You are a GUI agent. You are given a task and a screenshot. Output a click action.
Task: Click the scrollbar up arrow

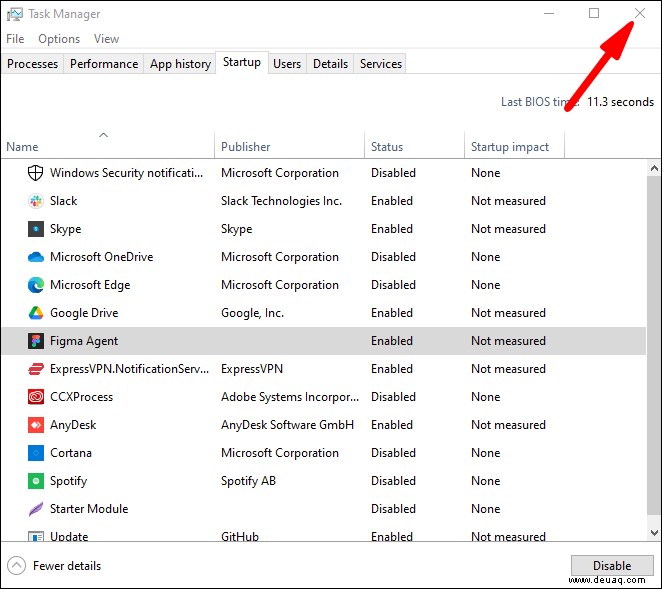tap(654, 168)
